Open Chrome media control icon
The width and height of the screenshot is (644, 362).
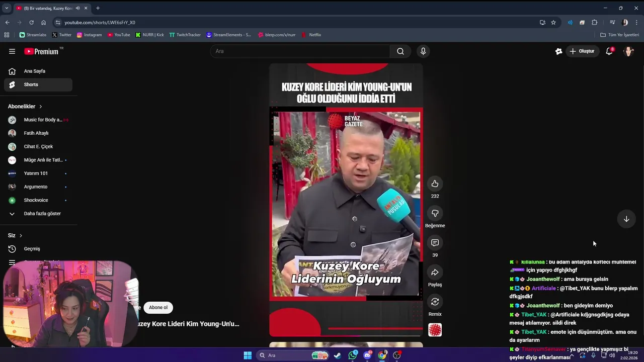612,22
